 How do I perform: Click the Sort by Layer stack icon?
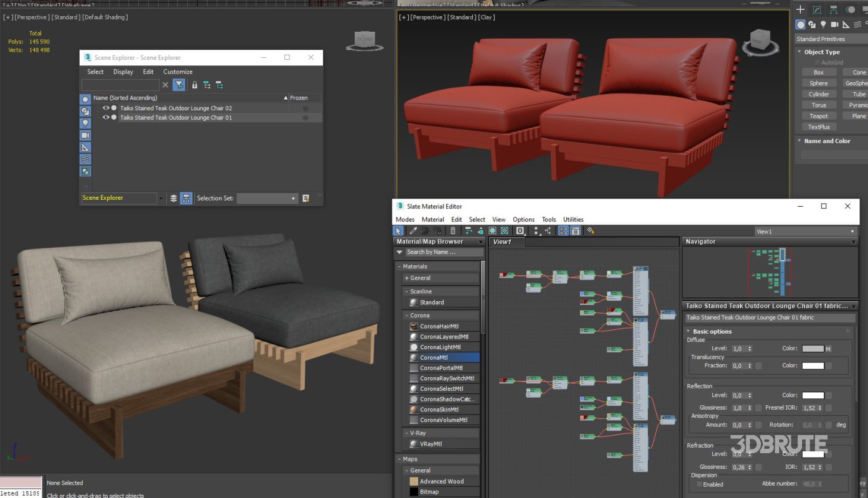point(174,199)
